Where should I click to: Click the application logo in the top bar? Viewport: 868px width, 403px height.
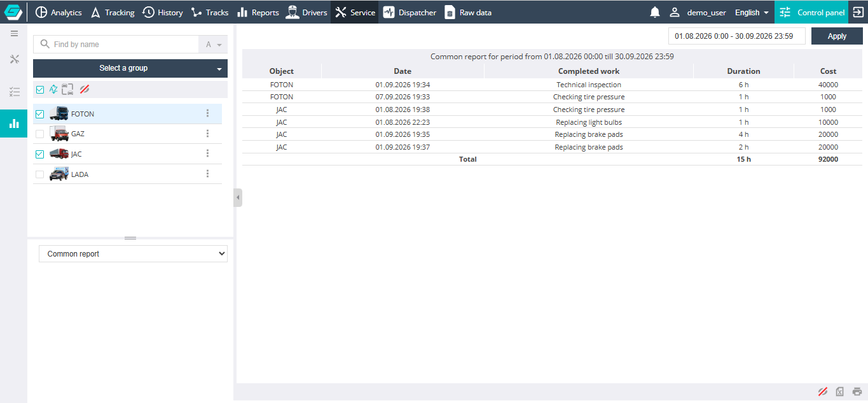[x=13, y=12]
